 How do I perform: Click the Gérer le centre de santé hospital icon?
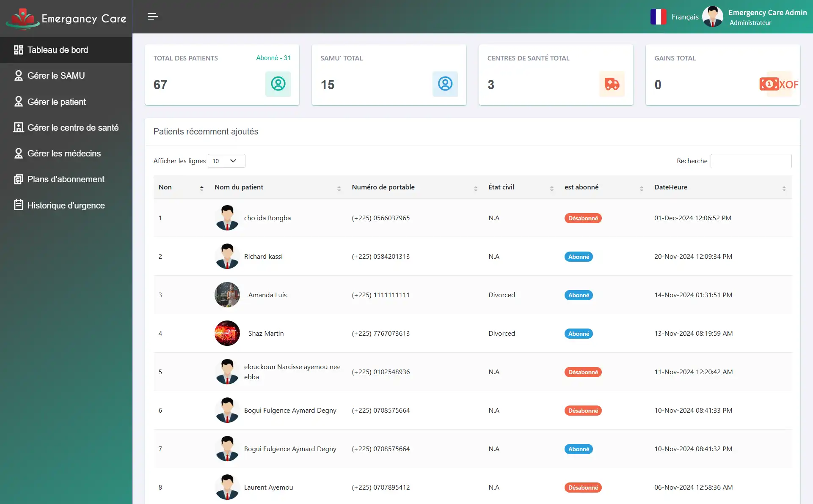point(18,127)
